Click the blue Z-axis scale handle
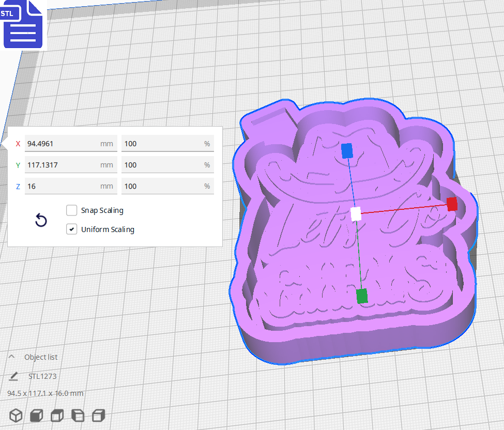 (347, 150)
